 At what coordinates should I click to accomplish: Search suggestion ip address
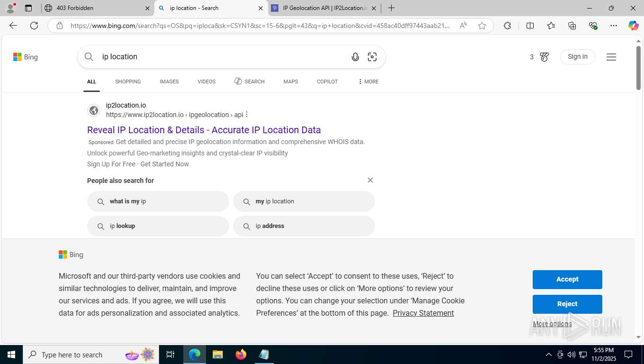click(x=304, y=226)
